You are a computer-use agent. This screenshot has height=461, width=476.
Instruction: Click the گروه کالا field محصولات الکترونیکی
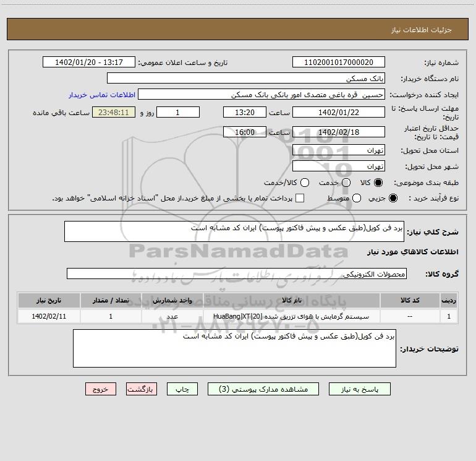click(237, 274)
